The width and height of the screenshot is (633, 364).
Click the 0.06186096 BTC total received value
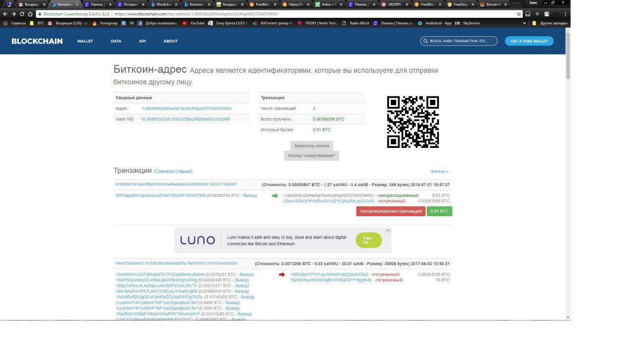coord(328,119)
